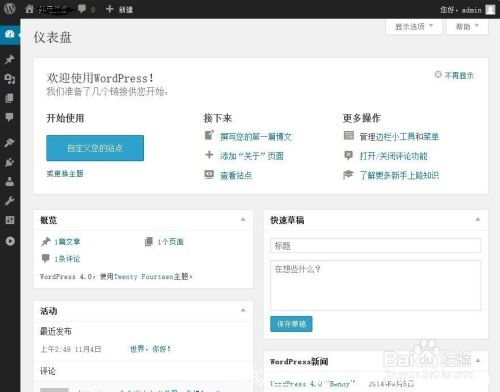Open the WordPress 4.0 "Benny" news link
The height and width of the screenshot is (392, 500).
pos(313,384)
